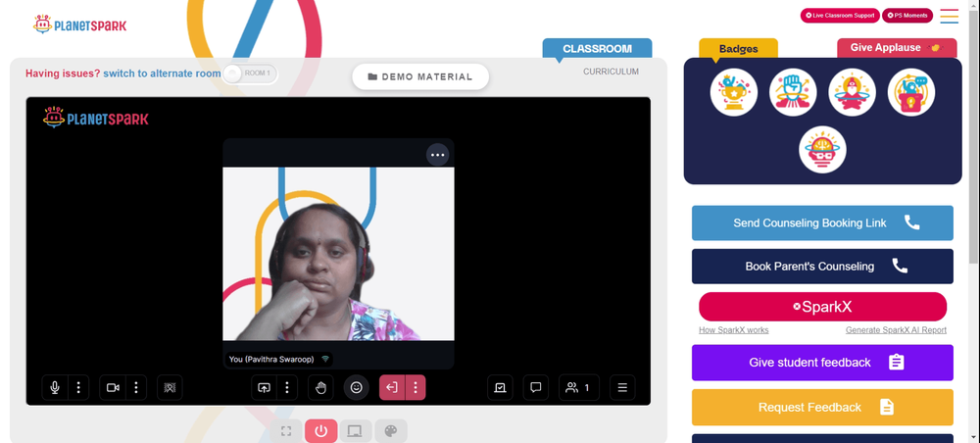The width and height of the screenshot is (980, 443).
Task: Open the Generate SparkX AI Report link
Action: pyautogui.click(x=896, y=330)
